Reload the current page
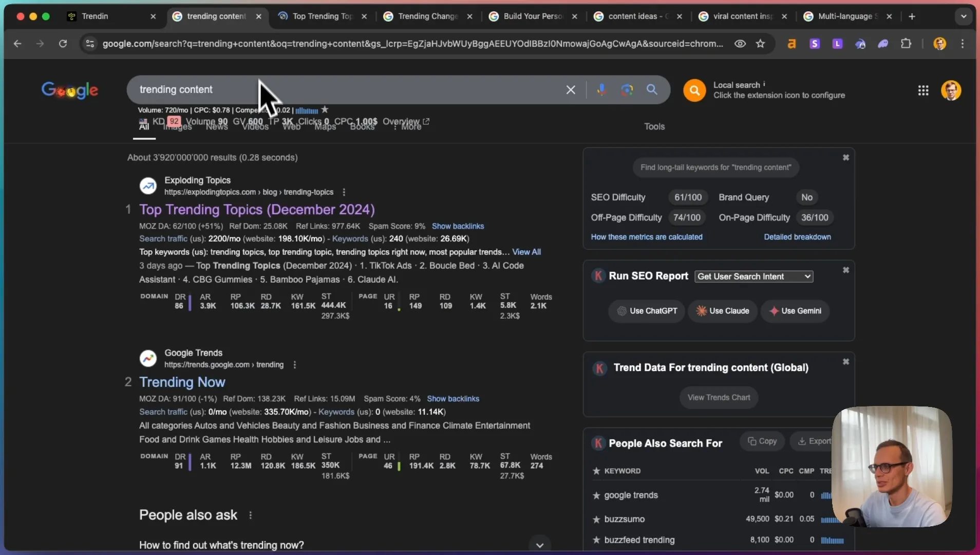Image resolution: width=980 pixels, height=555 pixels. (x=63, y=44)
